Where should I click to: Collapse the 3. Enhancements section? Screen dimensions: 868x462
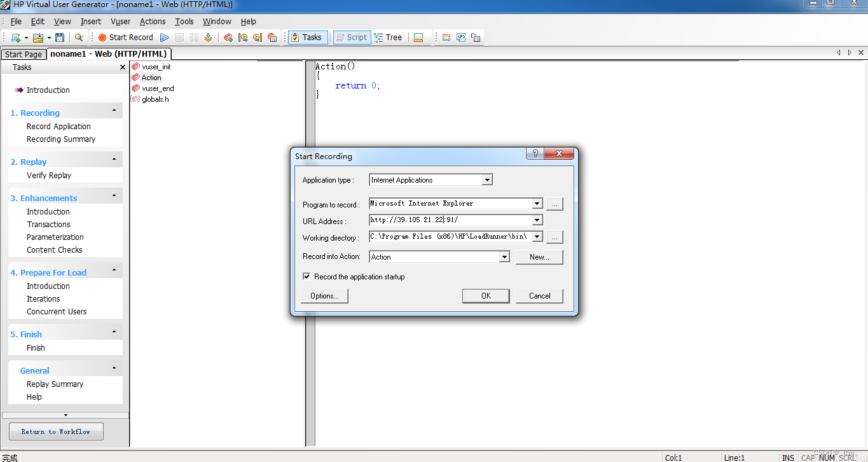(114, 195)
